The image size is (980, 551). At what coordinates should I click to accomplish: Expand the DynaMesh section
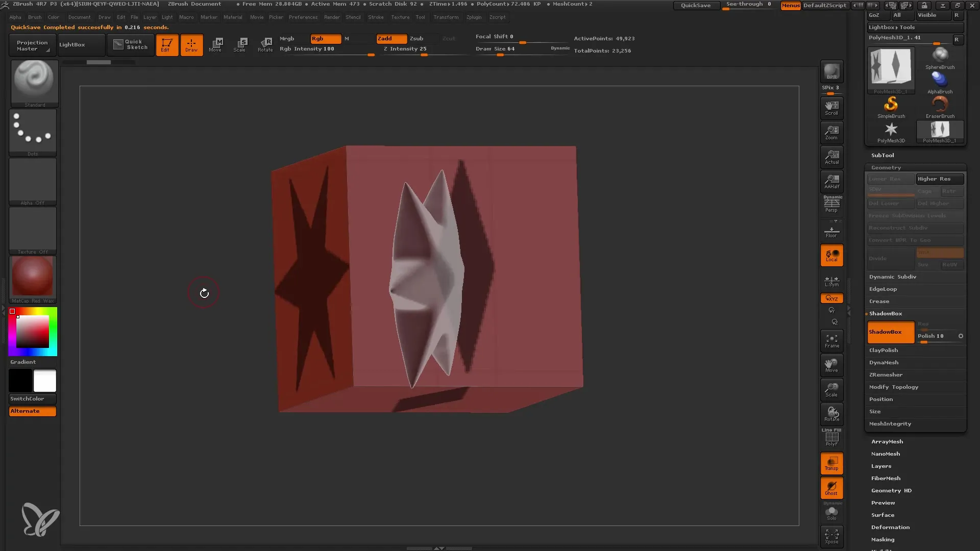tap(884, 362)
